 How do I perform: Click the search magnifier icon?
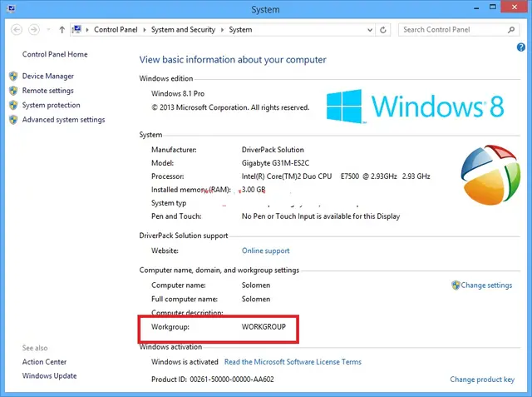click(511, 29)
